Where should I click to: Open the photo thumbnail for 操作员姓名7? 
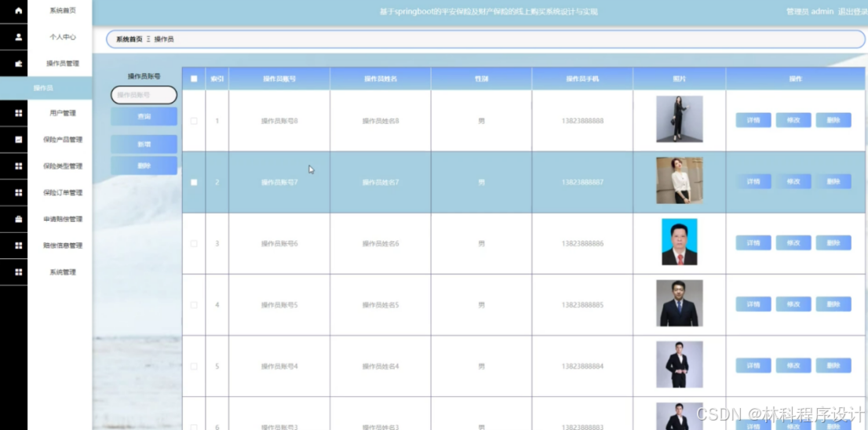679,180
